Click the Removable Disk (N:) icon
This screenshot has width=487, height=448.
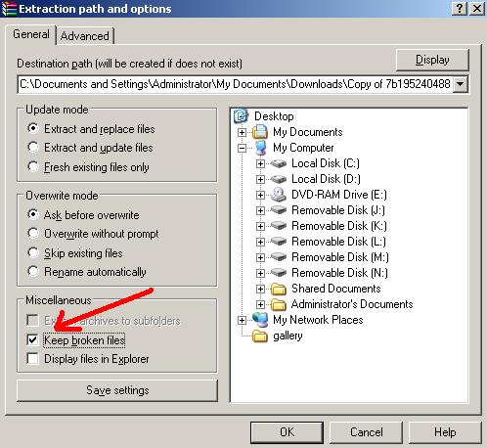pyautogui.click(x=279, y=273)
